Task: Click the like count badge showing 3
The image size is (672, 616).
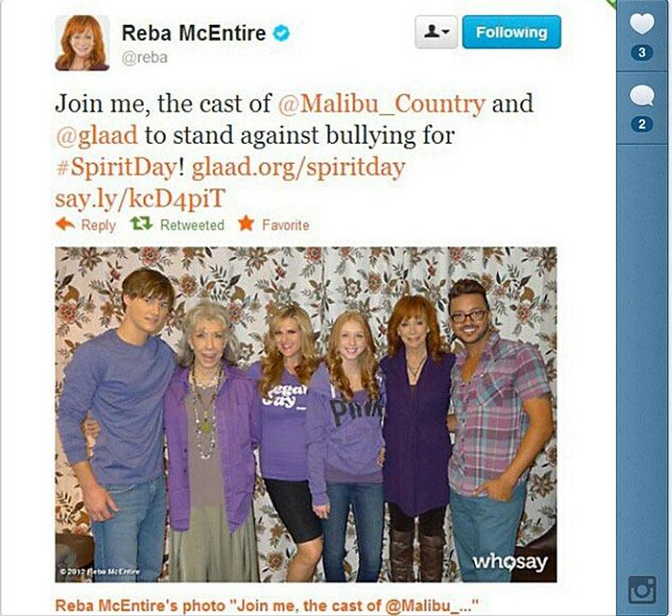Action: pyautogui.click(x=642, y=53)
